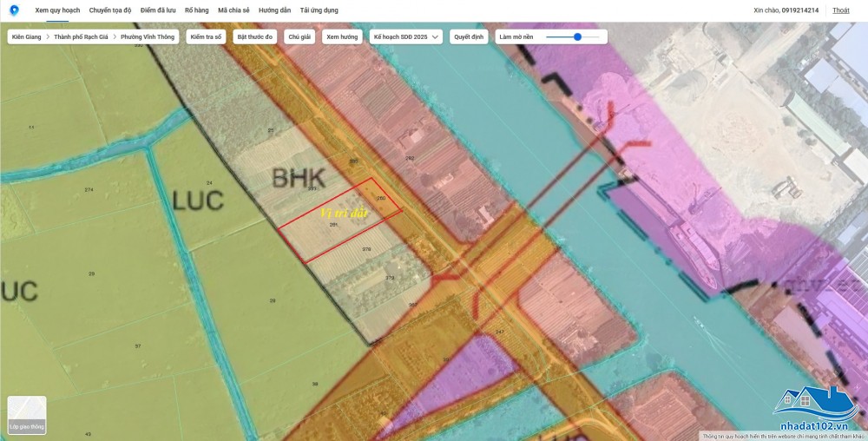
Task: Click the Xem hướng button
Action: pyautogui.click(x=342, y=37)
